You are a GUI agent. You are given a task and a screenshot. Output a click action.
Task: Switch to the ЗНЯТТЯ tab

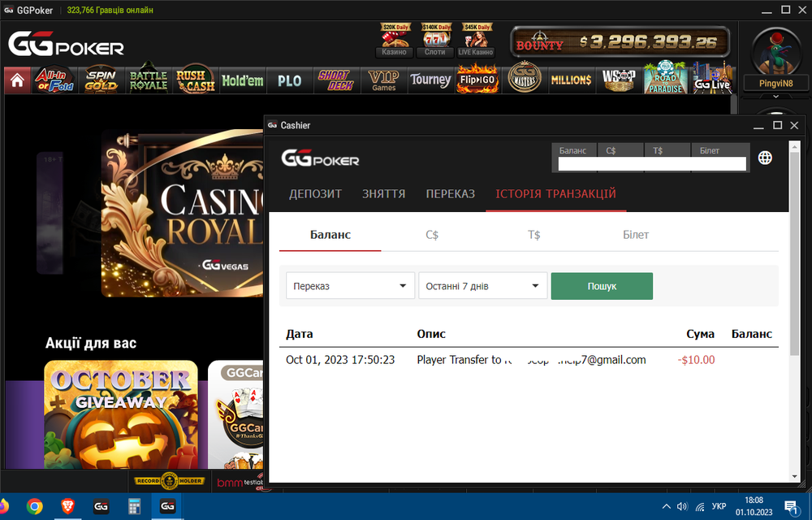[x=384, y=193]
